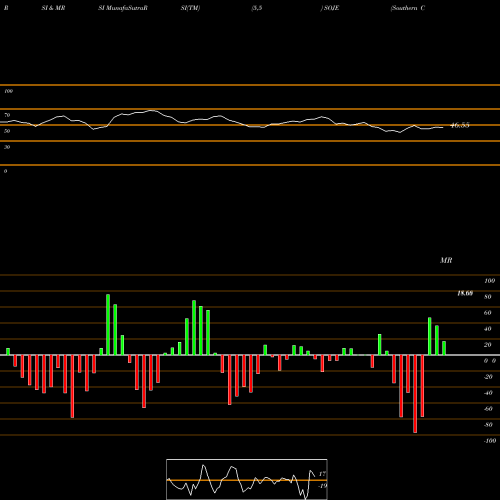The width and height of the screenshot is (500, 500).
Task: Click the 80 axis label in MR panel
Action: pos(488,297)
